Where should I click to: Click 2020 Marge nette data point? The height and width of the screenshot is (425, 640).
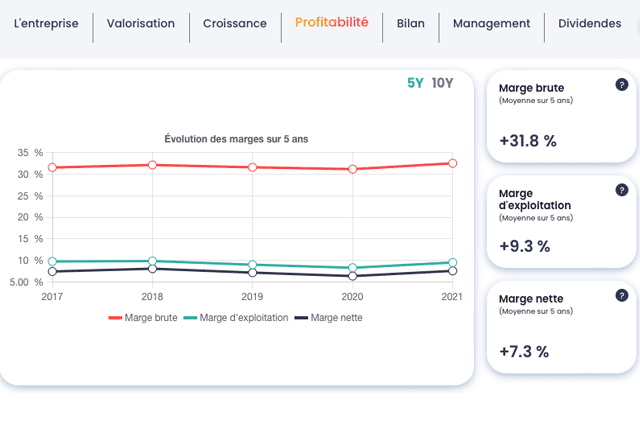point(353,276)
